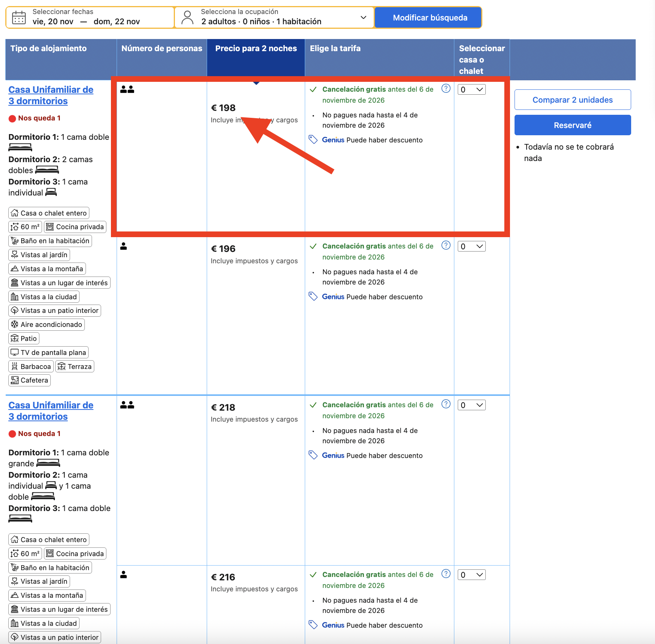Click the € 198 price
Viewport: 655px width, 644px height.
pos(223,108)
